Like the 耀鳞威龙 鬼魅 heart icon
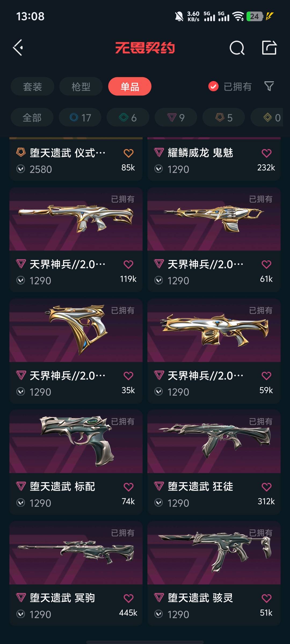Viewport: 290px width, 644px height. coord(266,153)
